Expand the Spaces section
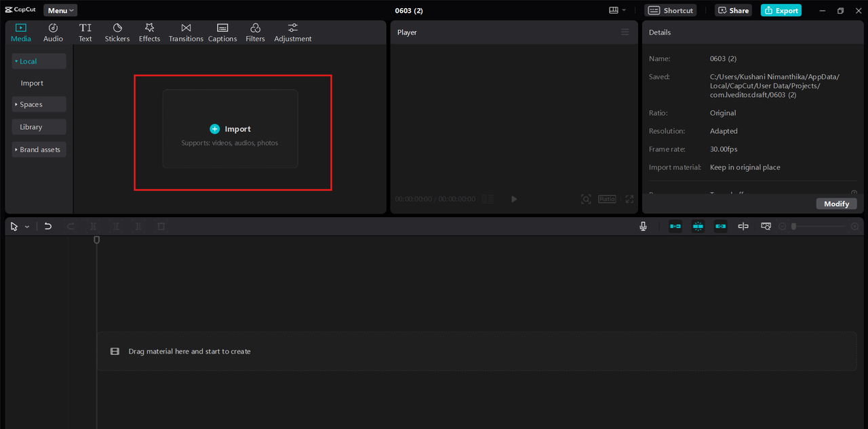This screenshot has height=429, width=868. [x=39, y=105]
